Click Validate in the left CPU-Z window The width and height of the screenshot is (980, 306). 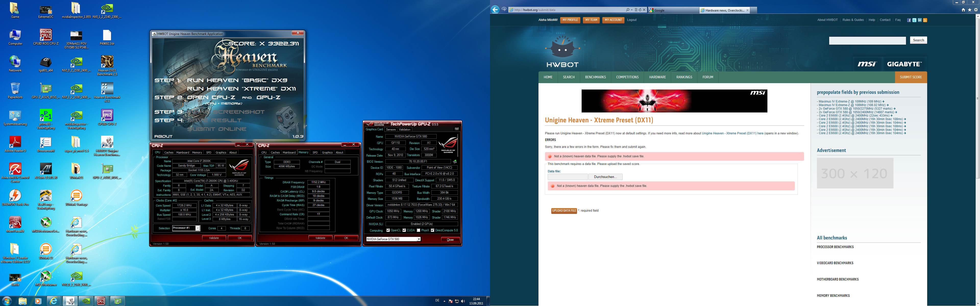[214, 238]
